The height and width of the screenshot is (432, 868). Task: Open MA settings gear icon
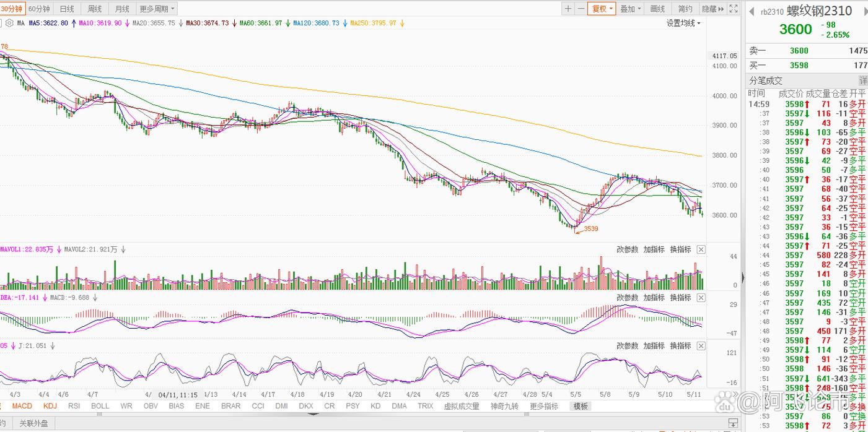tap(9, 23)
